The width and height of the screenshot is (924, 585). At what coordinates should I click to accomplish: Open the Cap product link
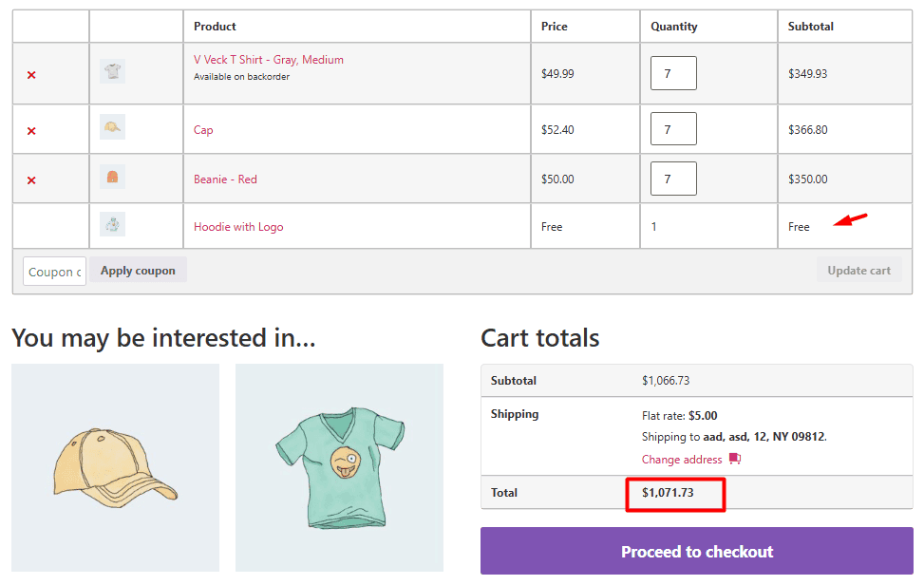click(203, 130)
